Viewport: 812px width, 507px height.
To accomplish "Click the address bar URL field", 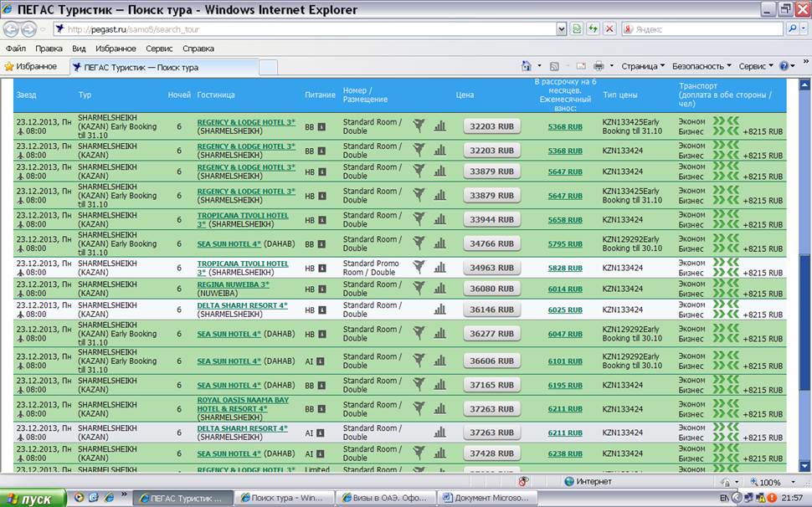I will (305, 29).
